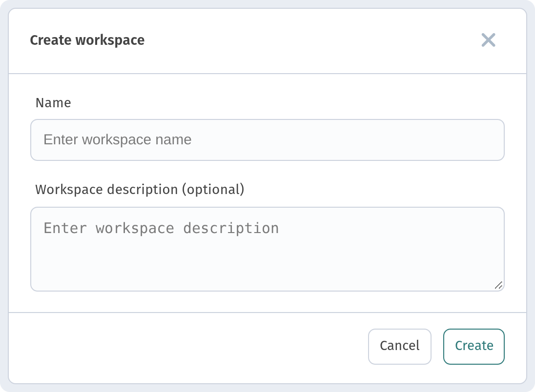The height and width of the screenshot is (392, 535).
Task: Click the "Create workspace" dialog title
Action: pyautogui.click(x=87, y=40)
